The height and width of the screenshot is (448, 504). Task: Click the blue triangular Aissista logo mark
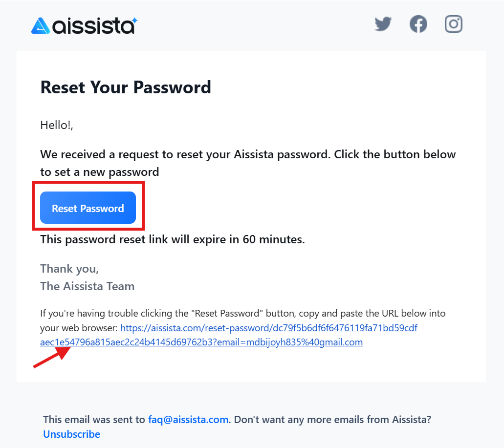coord(41,26)
